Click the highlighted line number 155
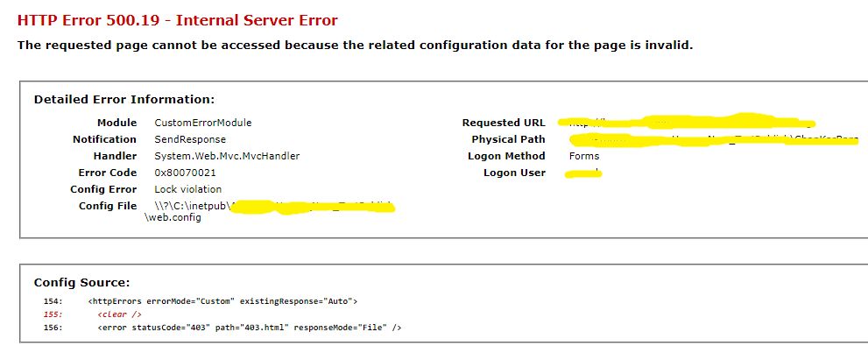The height and width of the screenshot is (353, 868). point(53,314)
